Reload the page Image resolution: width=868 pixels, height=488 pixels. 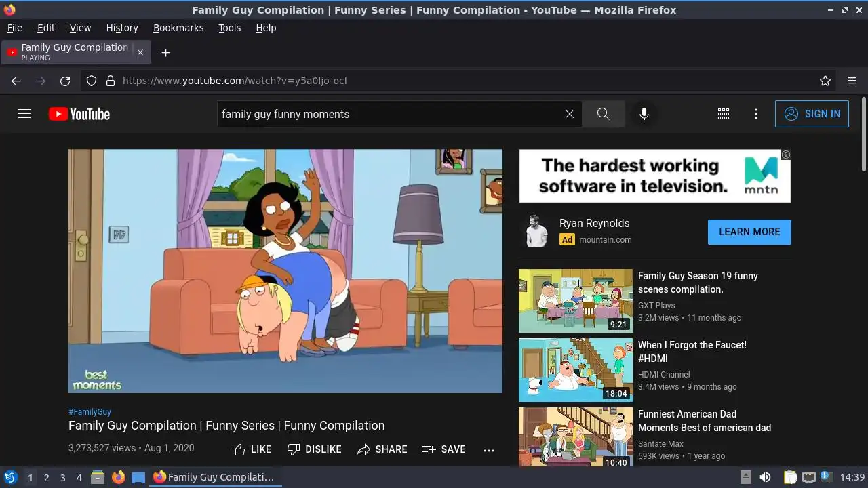pyautogui.click(x=65, y=81)
